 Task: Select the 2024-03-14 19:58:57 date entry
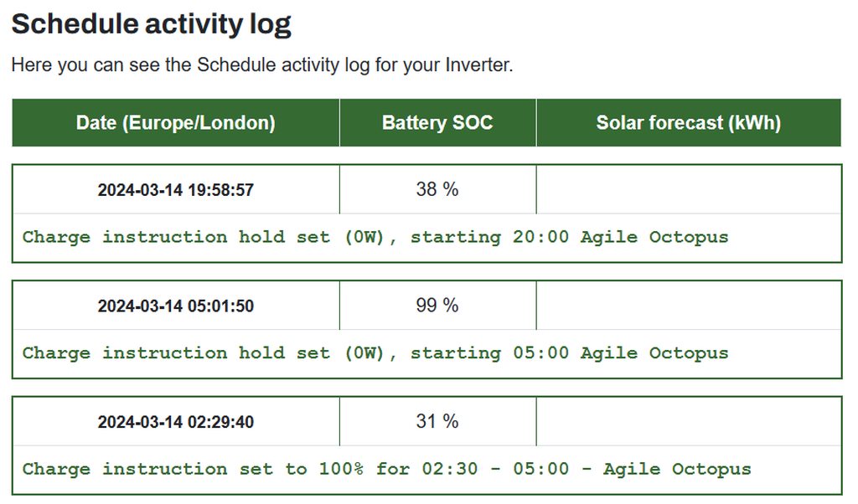pos(175,190)
